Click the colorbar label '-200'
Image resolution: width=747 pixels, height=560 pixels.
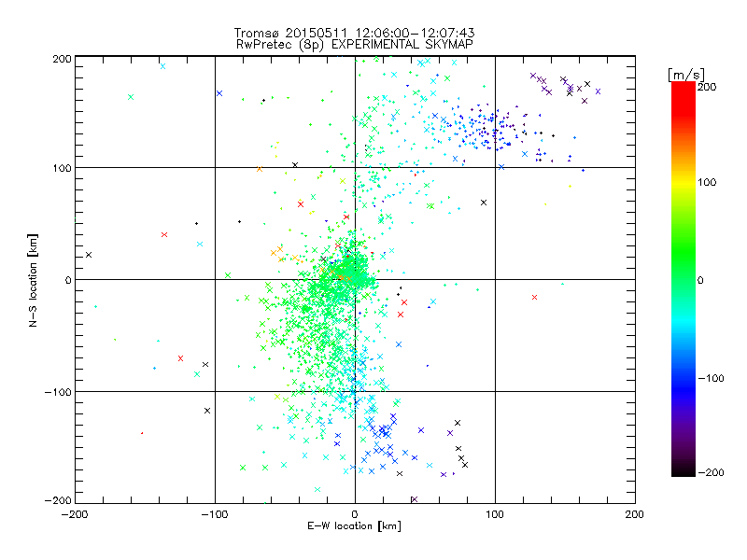pos(711,472)
